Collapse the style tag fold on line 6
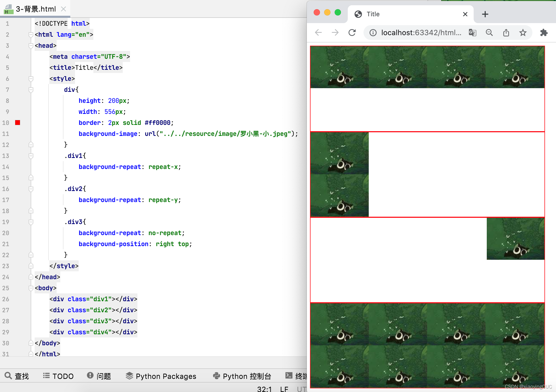This screenshot has height=392, width=556. pos(31,79)
